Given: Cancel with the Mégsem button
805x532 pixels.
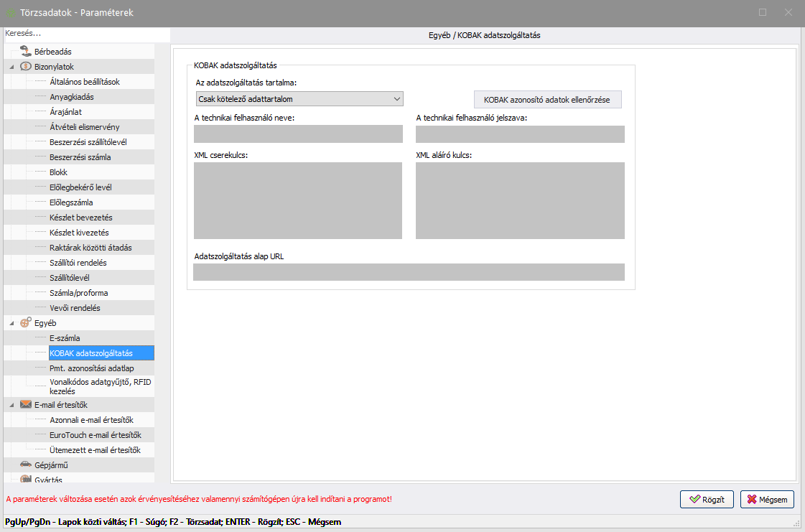Looking at the screenshot, I should tap(767, 500).
